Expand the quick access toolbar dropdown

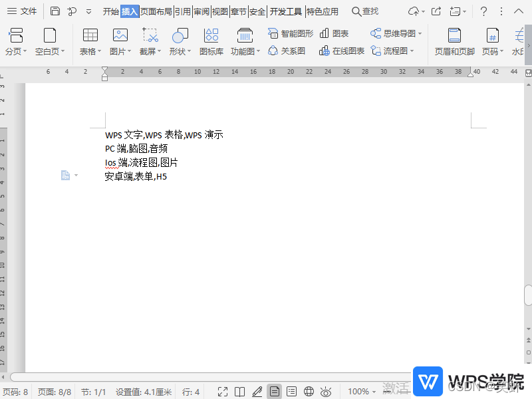click(88, 12)
